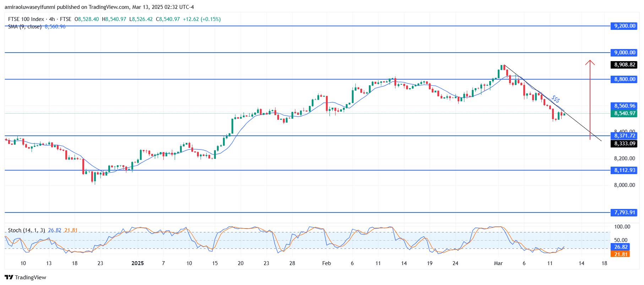Click the 8,371.72 price level label
Image resolution: width=644 pixels, height=285 pixels.
[624, 136]
